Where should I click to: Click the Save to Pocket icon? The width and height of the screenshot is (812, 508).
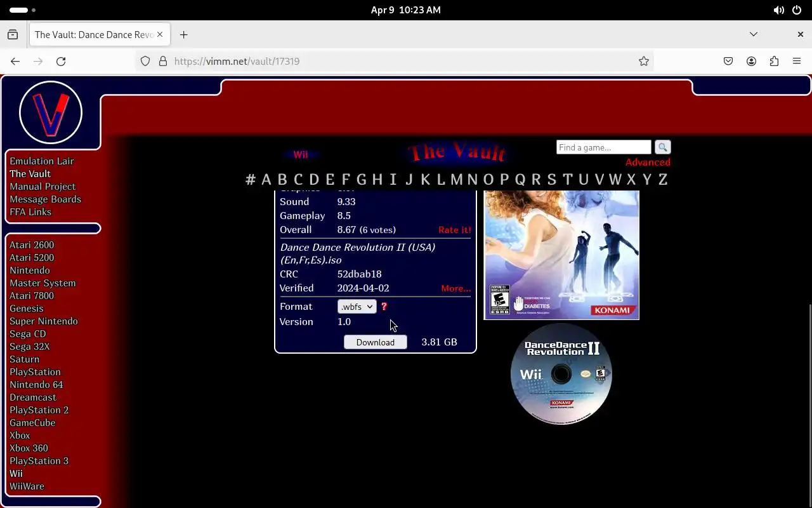728,61
